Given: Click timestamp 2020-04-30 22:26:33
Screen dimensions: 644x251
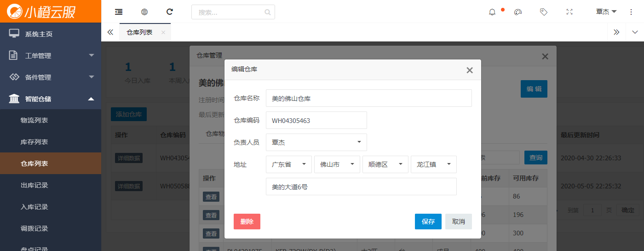Looking at the screenshot, I should click(591, 158).
